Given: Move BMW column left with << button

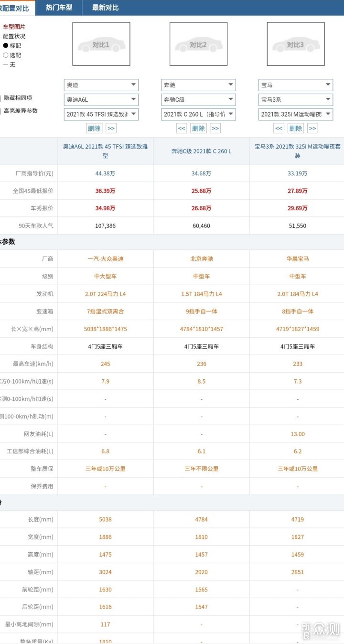Looking at the screenshot, I should [x=279, y=128].
